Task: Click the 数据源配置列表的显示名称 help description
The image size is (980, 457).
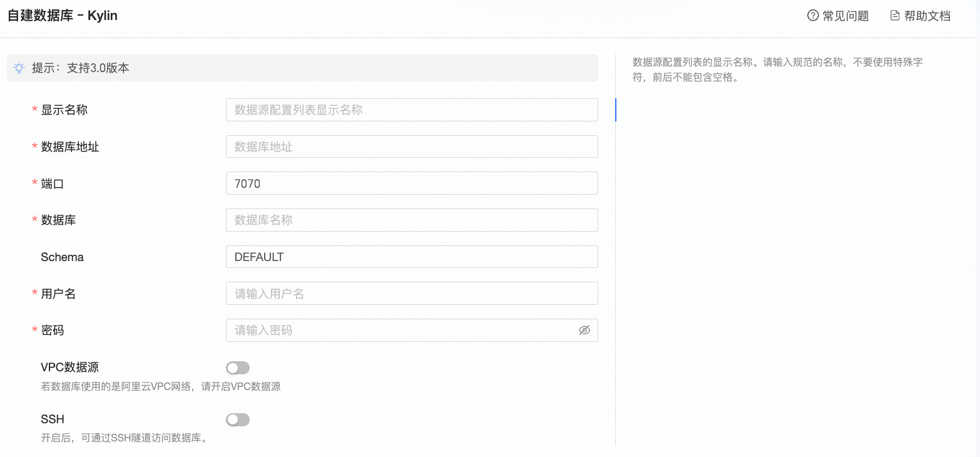Action: (778, 70)
